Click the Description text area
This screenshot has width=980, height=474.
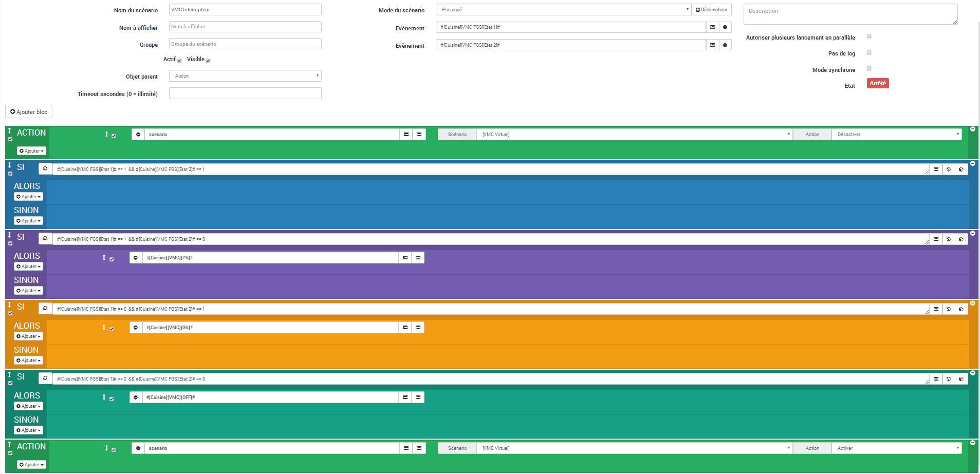(x=850, y=14)
